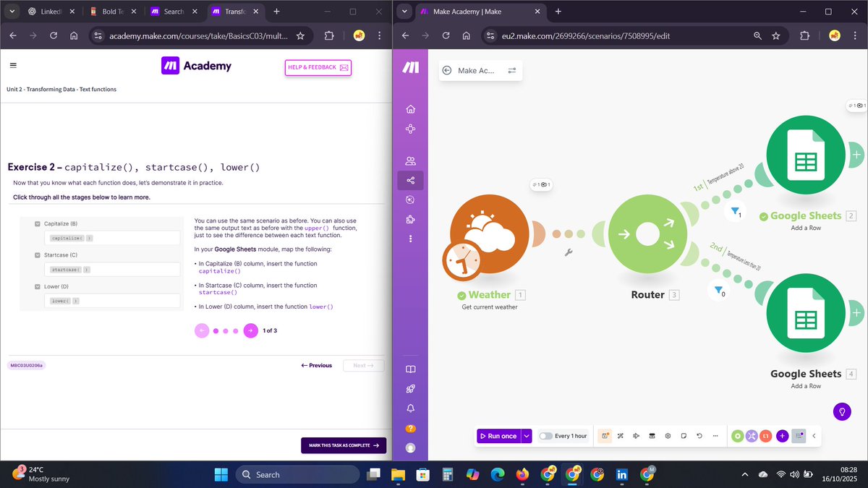Click the scenario inputs icon in toolbar

click(x=652, y=436)
